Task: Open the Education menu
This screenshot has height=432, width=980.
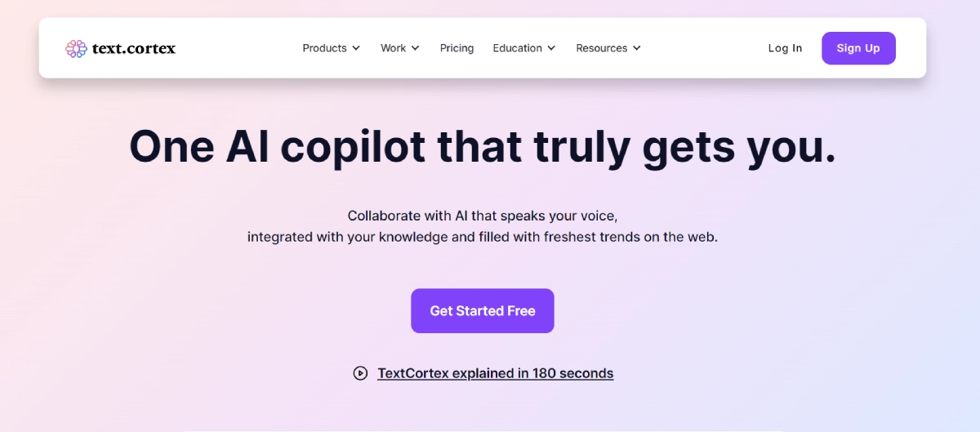Action: pyautogui.click(x=517, y=48)
